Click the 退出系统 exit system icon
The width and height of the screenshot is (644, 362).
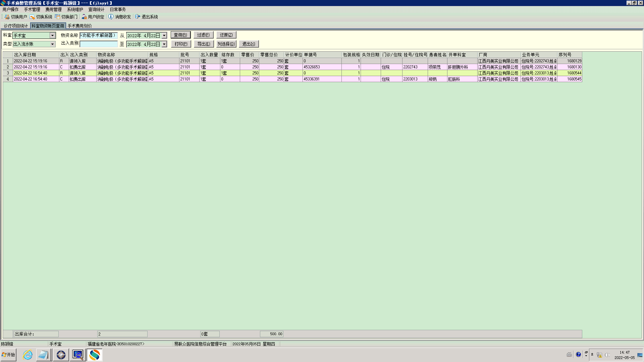138,17
